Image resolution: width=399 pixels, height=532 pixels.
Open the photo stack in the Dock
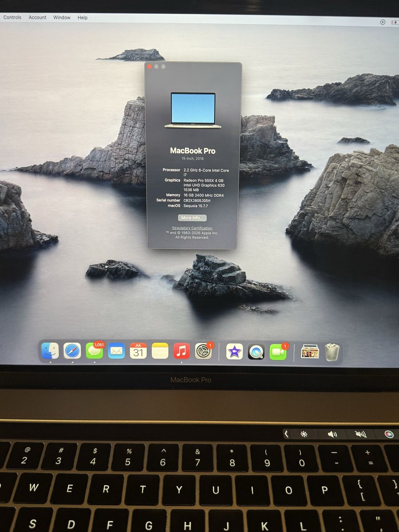(310, 352)
